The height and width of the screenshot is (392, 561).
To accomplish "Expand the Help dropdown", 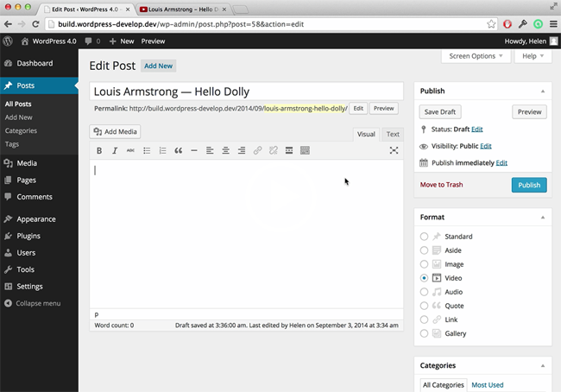I will click(533, 56).
